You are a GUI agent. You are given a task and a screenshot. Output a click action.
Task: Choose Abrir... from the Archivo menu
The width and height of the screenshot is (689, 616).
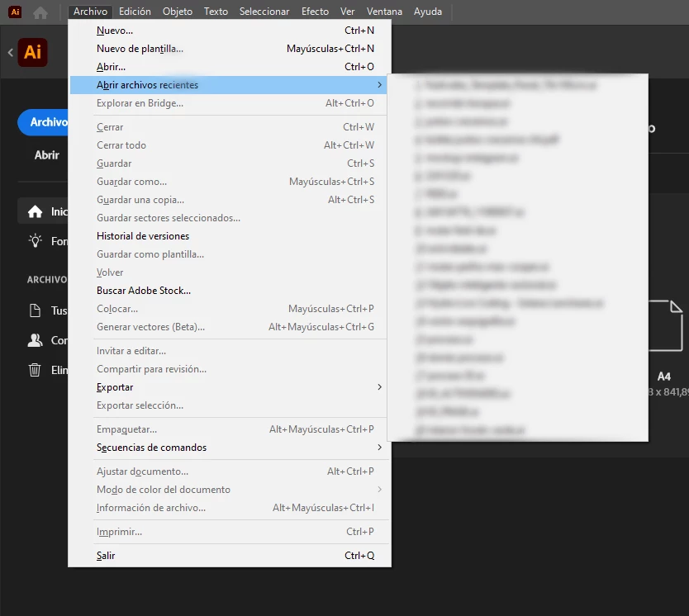229,67
